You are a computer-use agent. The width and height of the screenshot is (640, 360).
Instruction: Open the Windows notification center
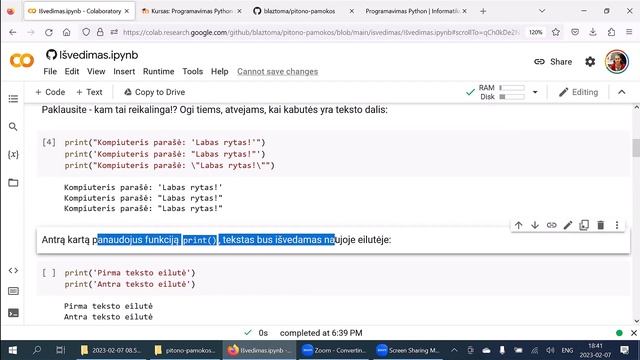[x=624, y=350]
